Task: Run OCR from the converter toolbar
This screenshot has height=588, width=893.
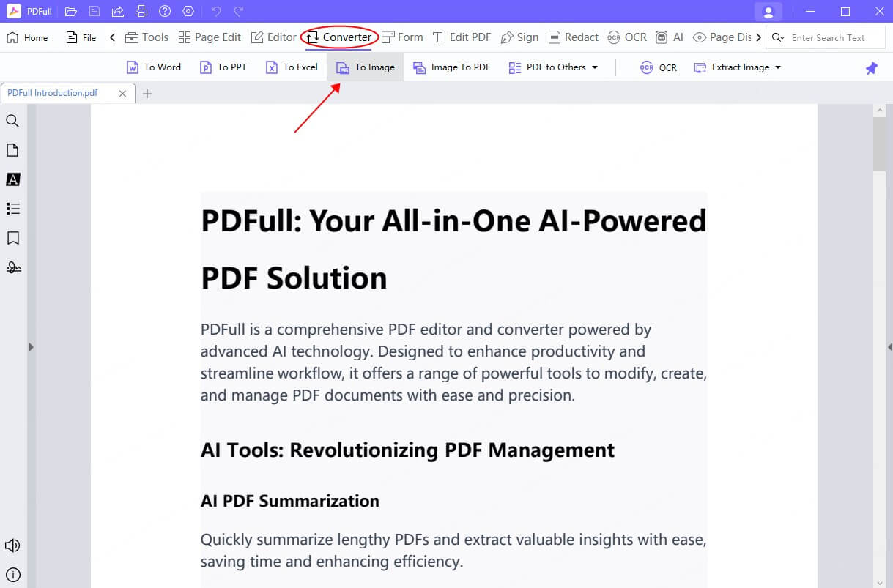Action: coord(659,67)
